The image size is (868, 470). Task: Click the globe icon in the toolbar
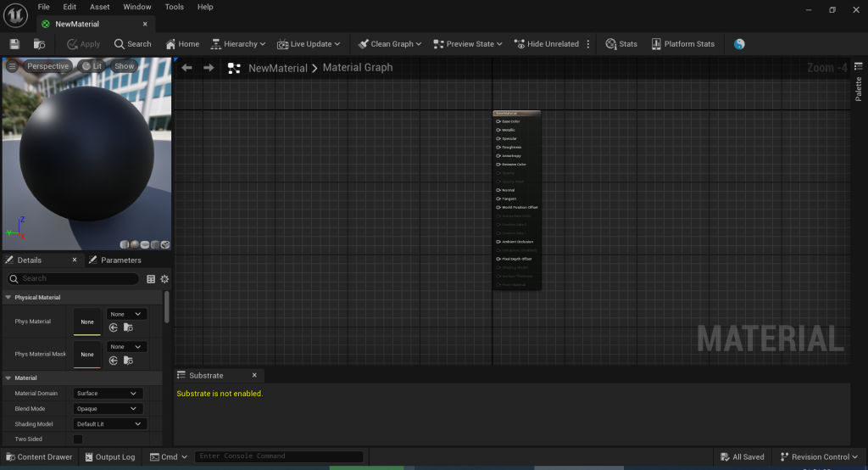point(739,44)
